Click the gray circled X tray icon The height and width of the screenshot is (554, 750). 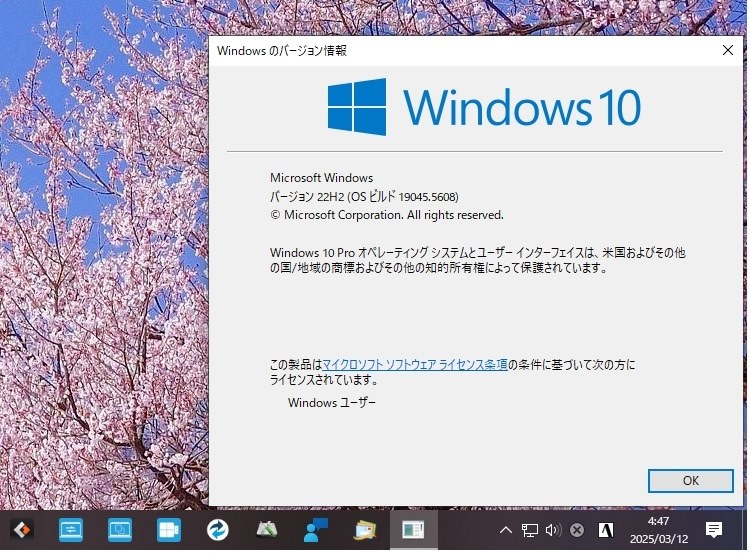579,532
